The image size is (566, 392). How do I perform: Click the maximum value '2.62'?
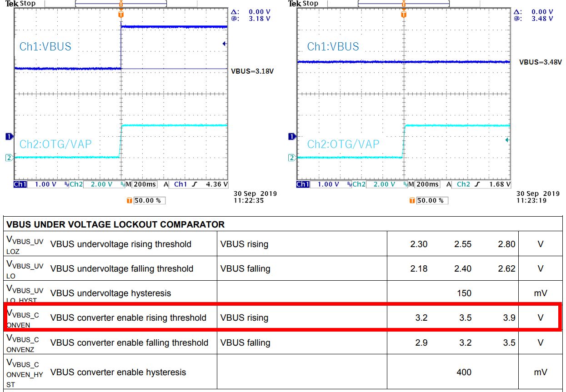coord(506,268)
